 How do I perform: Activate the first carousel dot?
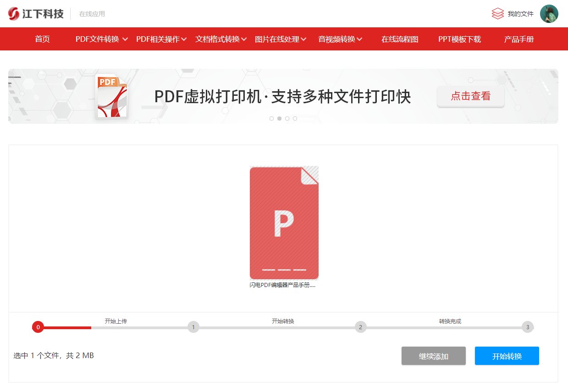click(271, 118)
